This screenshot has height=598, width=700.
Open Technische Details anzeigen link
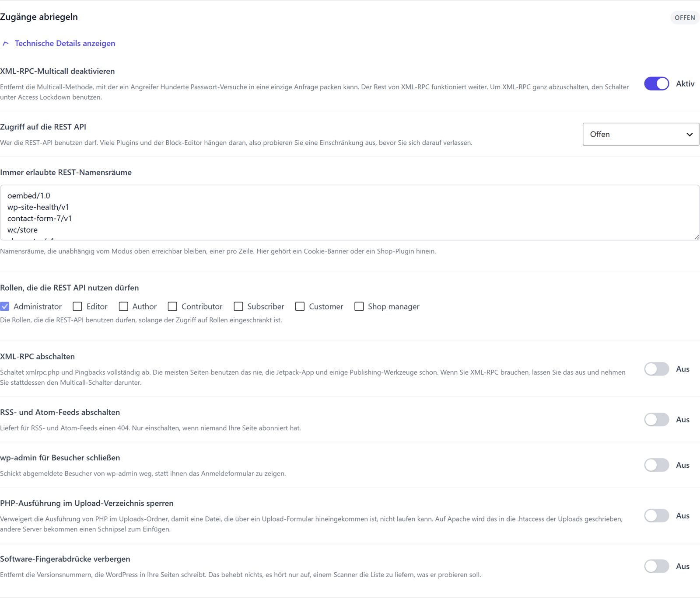[x=65, y=43]
